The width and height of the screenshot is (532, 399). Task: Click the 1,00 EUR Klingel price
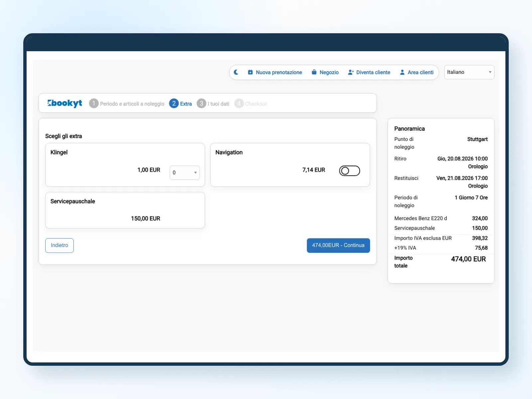pos(149,170)
